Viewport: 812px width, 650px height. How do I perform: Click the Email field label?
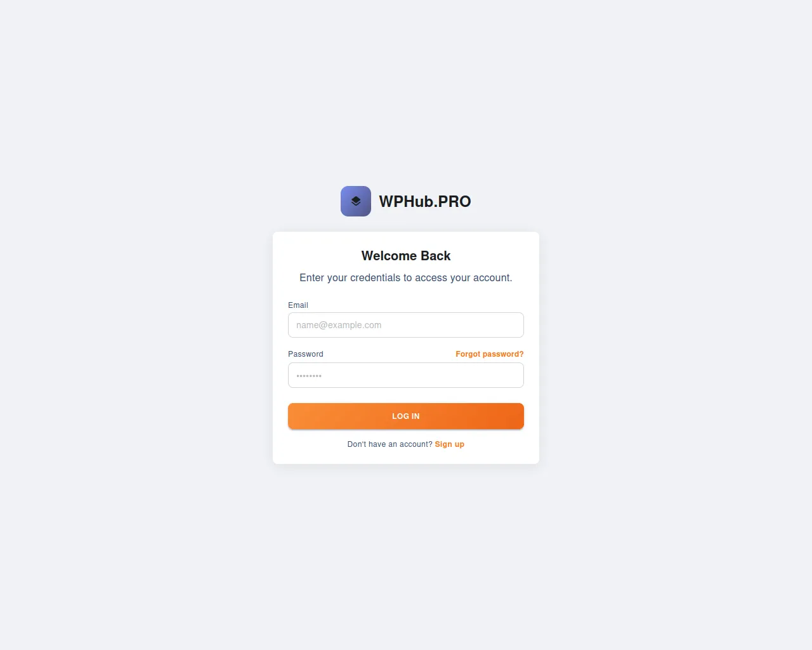pyautogui.click(x=298, y=305)
